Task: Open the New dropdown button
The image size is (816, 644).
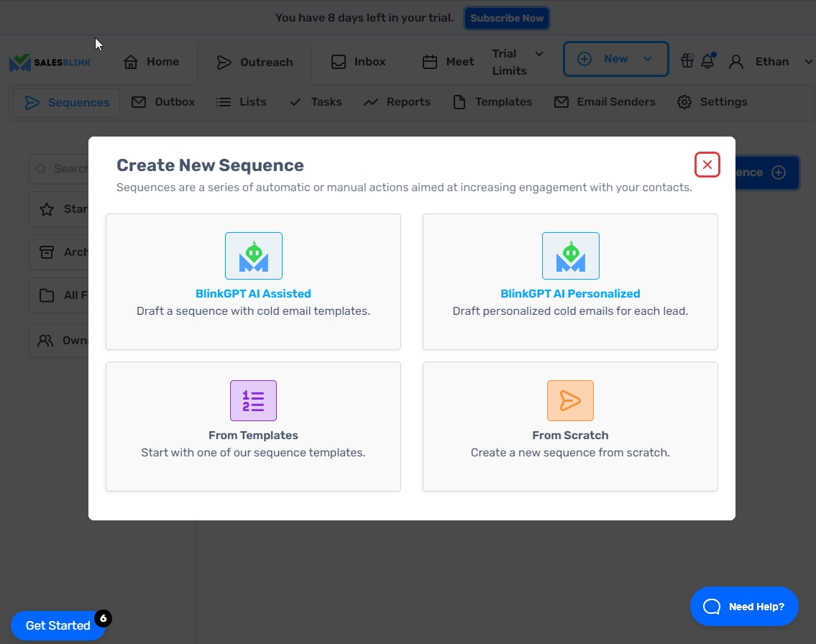Action: 615,59
